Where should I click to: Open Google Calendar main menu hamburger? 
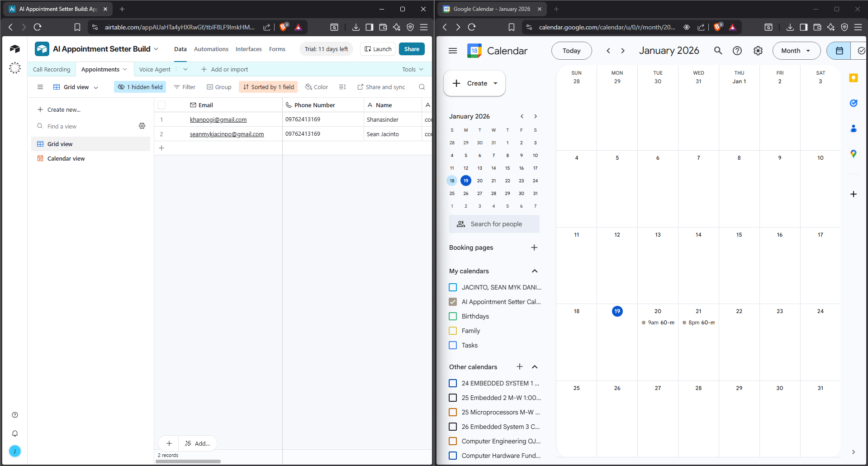pos(453,51)
